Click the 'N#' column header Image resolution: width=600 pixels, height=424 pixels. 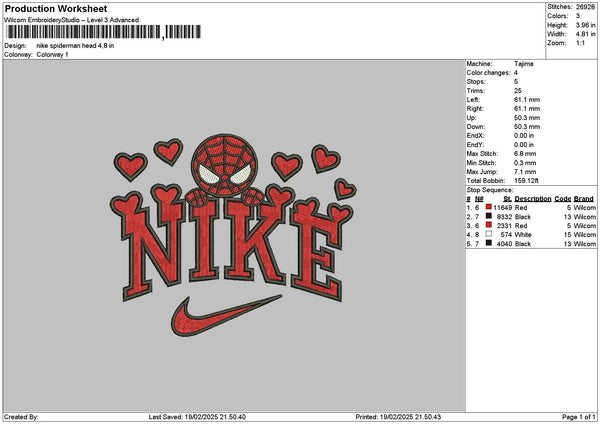pyautogui.click(x=479, y=199)
